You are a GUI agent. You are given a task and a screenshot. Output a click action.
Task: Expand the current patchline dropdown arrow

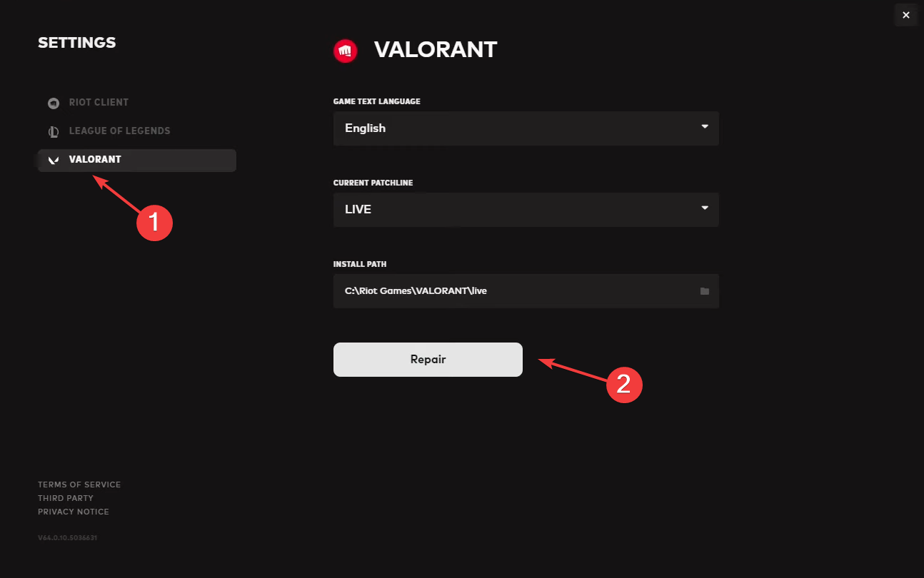click(705, 208)
